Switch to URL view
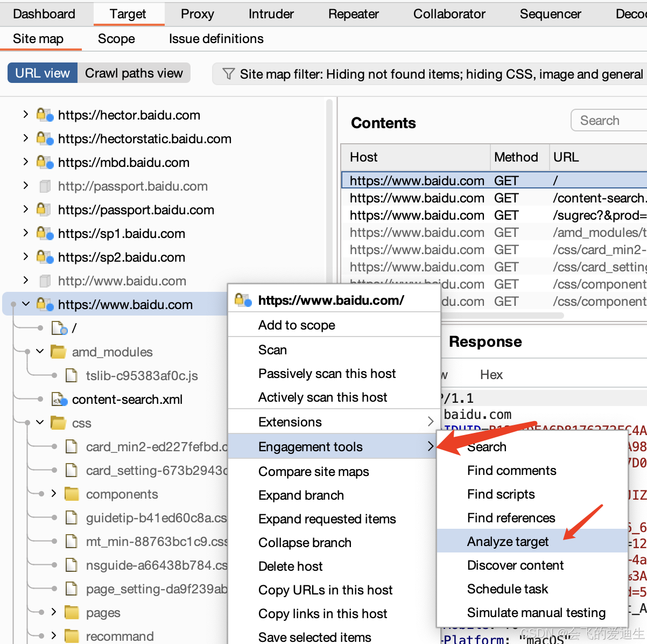This screenshot has height=644, width=647. tap(43, 73)
